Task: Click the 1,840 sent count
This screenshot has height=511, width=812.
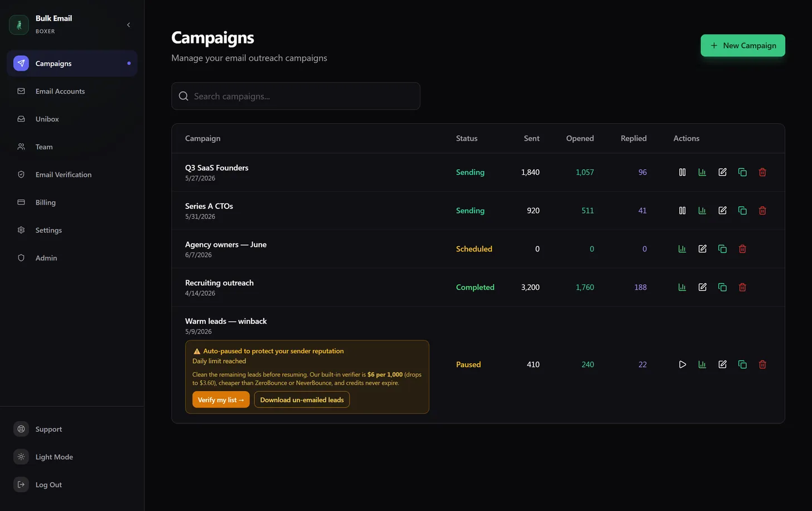Action: [530, 172]
